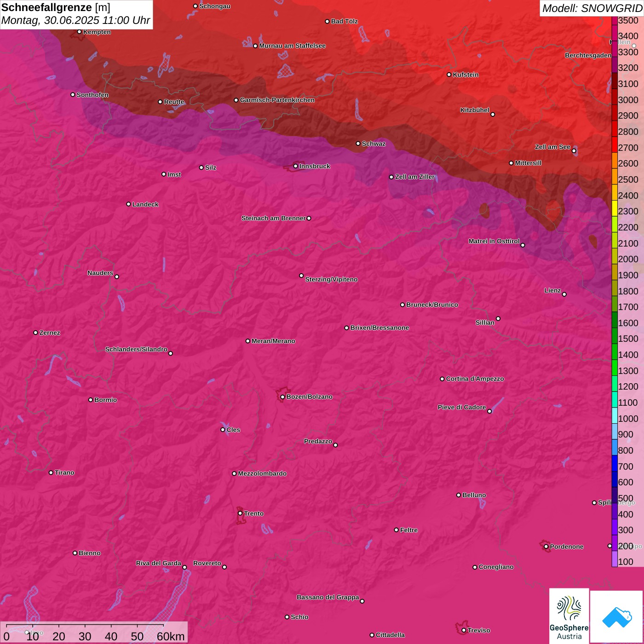Click the Brixen/Bressanone label
Viewport: 644px width, 644px height.
(x=379, y=328)
